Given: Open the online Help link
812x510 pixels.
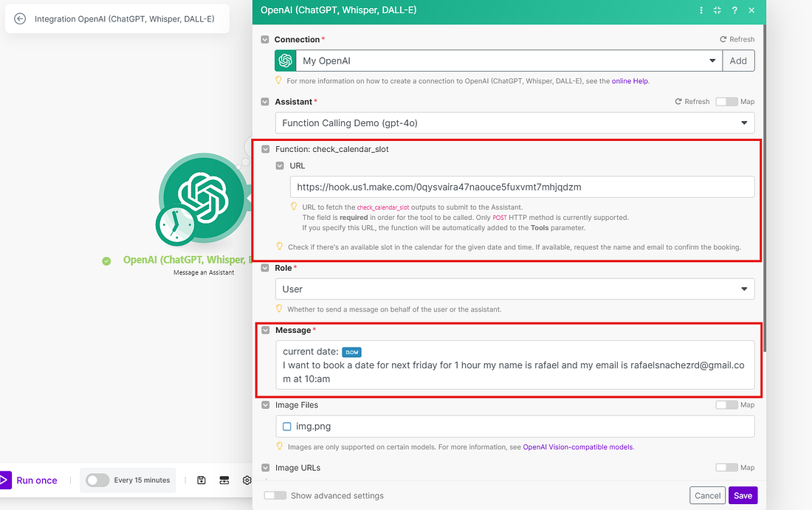Looking at the screenshot, I should 630,80.
